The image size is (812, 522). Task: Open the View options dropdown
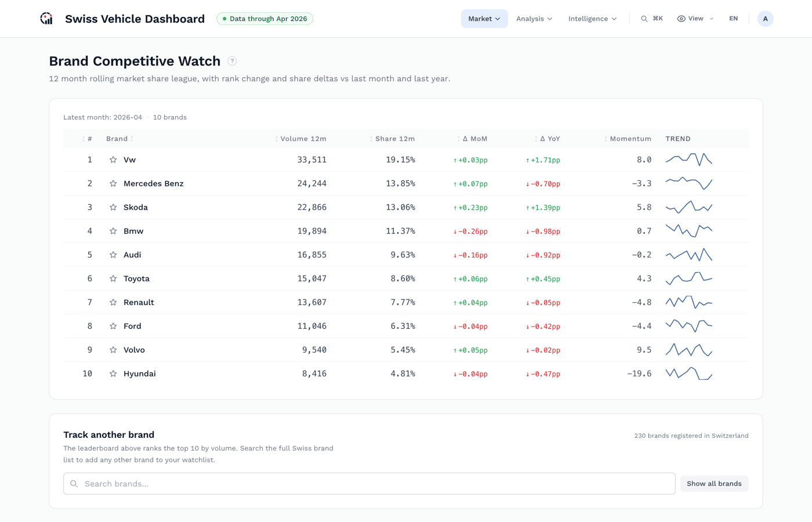(x=695, y=19)
